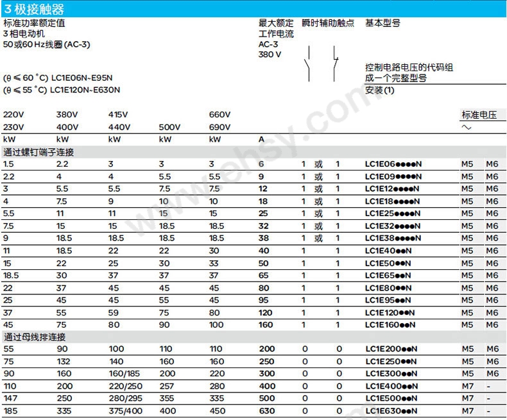Select the model LC1E95●●N
The width and height of the screenshot is (507, 420).
(x=388, y=300)
